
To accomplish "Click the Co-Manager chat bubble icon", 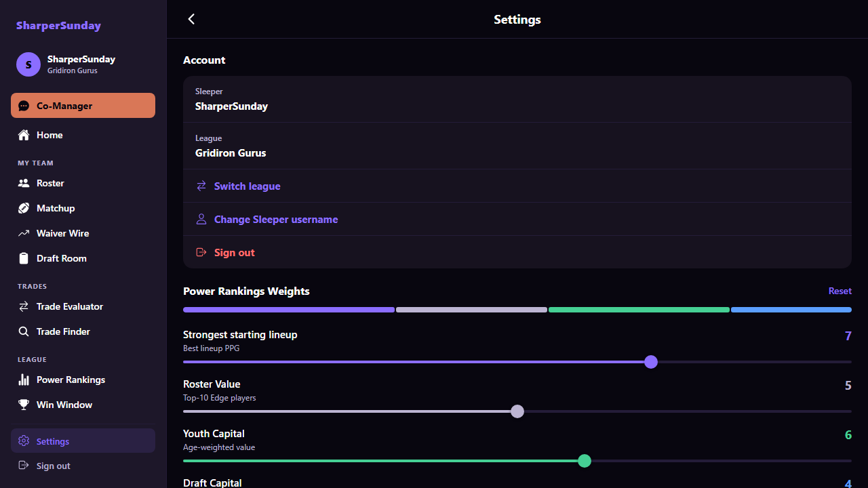I will [24, 106].
